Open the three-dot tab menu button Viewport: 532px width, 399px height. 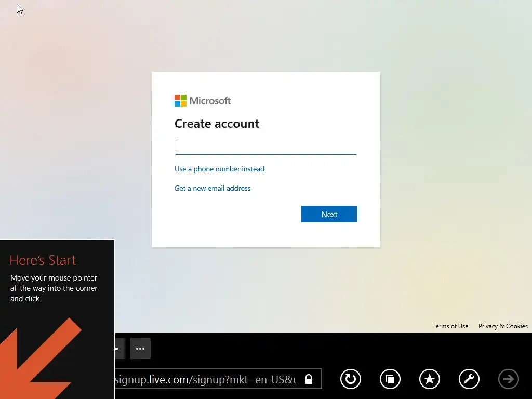tap(140, 349)
